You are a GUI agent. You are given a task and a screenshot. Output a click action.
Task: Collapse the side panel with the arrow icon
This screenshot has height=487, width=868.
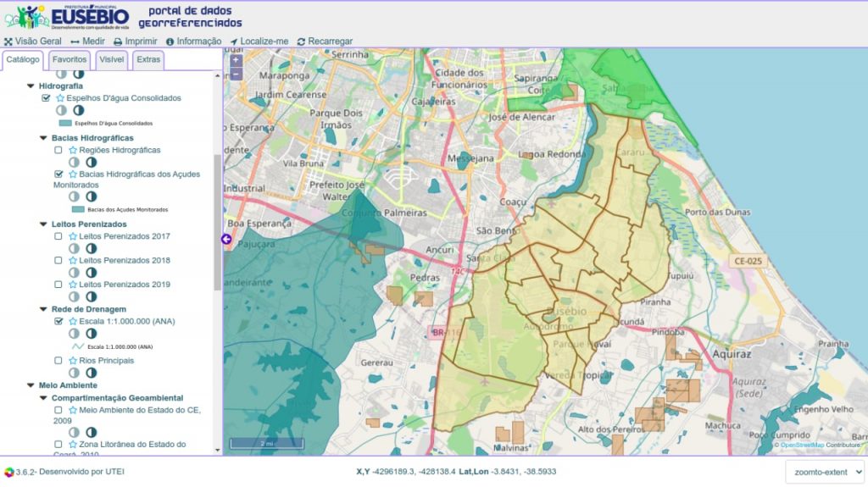[x=226, y=239]
